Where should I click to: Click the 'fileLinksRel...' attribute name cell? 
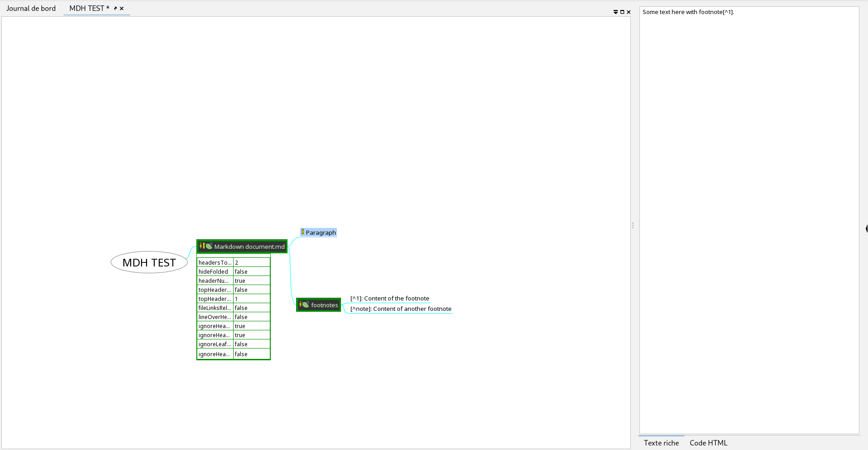tap(215, 308)
